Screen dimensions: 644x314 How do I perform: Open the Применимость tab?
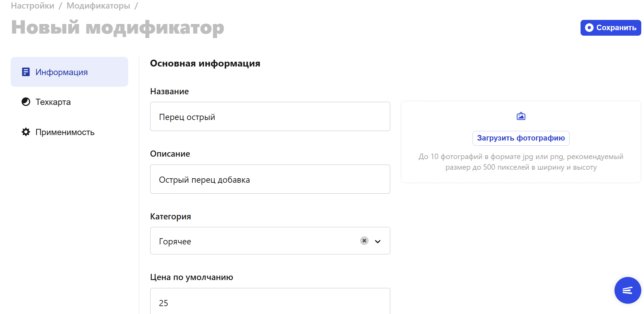pyautogui.click(x=69, y=132)
